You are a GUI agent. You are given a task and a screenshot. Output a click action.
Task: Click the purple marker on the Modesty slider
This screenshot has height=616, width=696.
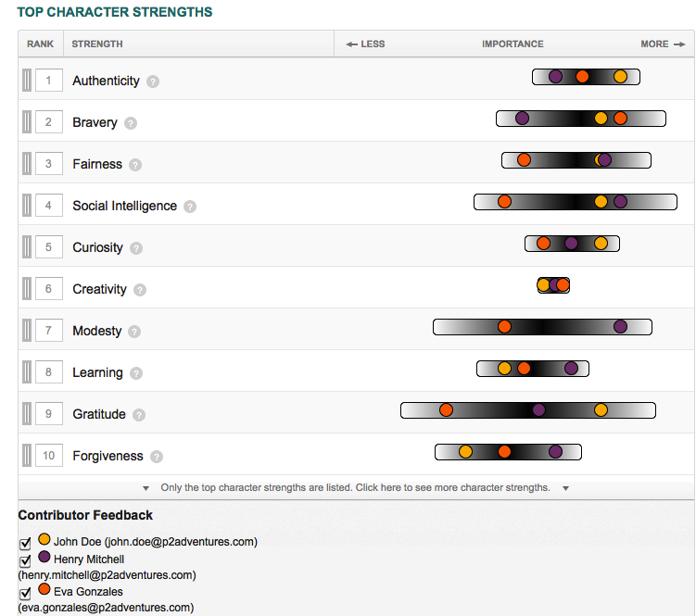click(x=620, y=327)
